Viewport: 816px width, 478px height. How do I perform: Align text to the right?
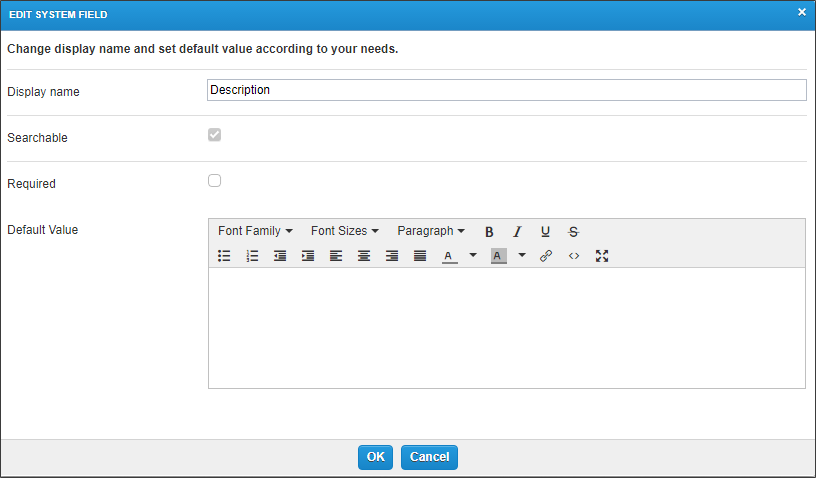coord(392,256)
